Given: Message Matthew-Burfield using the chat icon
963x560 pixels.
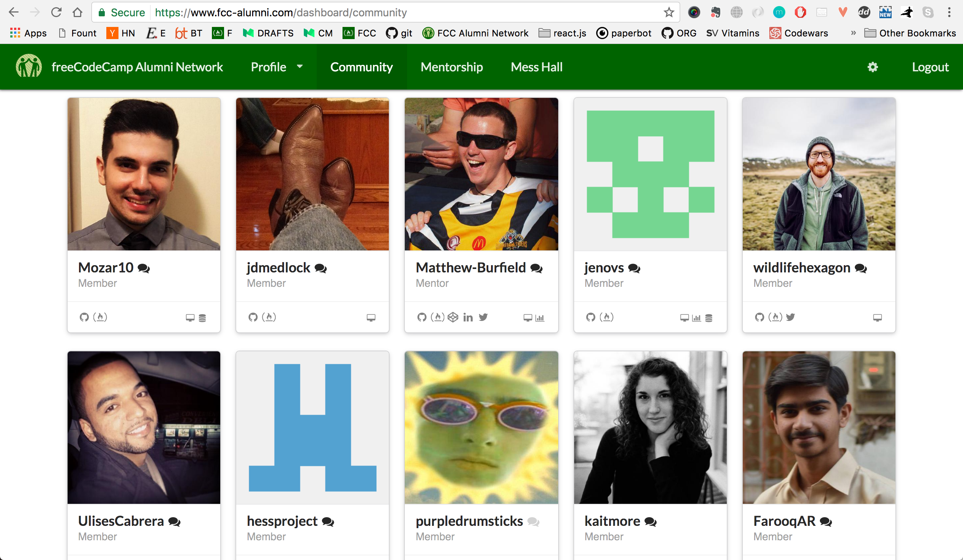Looking at the screenshot, I should pyautogui.click(x=537, y=268).
